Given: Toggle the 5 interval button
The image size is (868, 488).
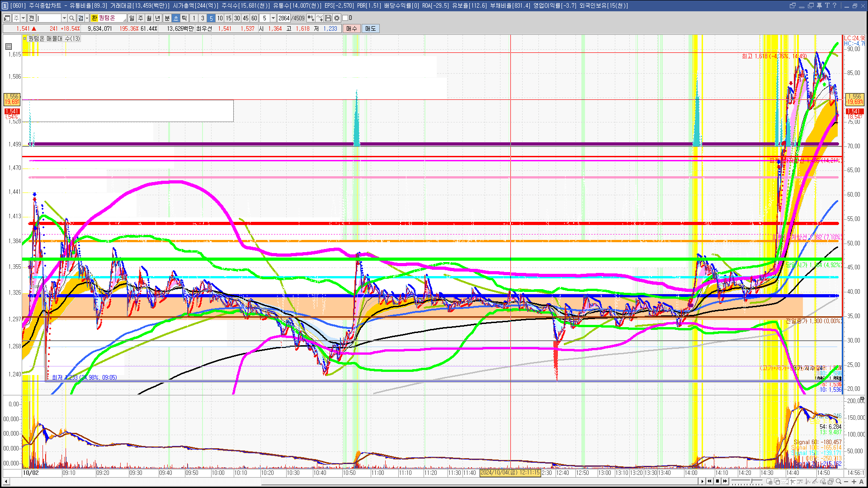Looking at the screenshot, I should [x=211, y=18].
